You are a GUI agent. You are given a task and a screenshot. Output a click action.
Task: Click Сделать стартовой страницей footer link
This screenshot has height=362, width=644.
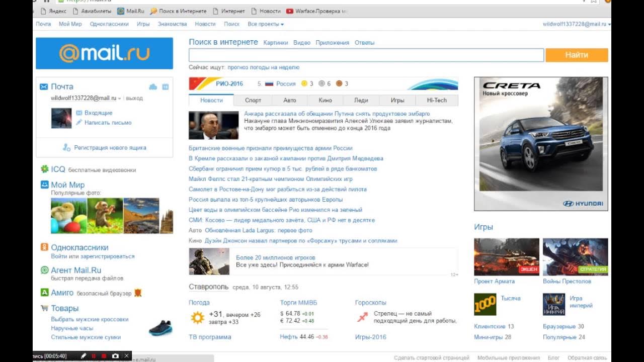click(432, 358)
